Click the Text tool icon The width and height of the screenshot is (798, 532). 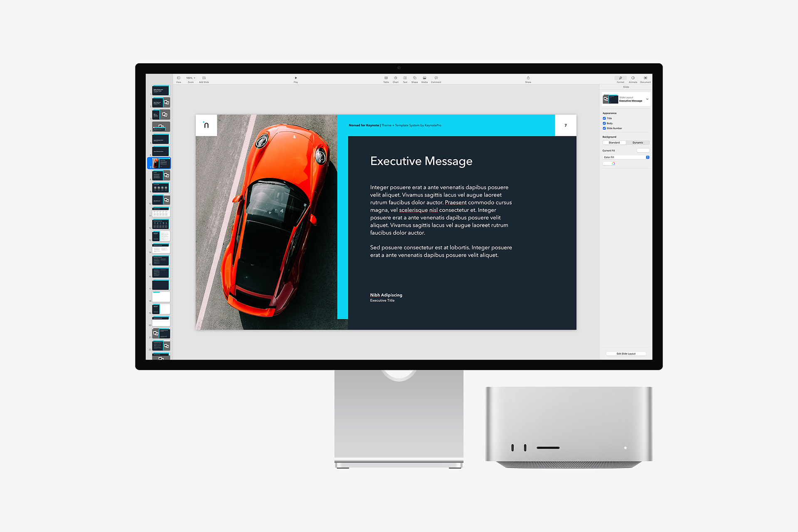(406, 78)
